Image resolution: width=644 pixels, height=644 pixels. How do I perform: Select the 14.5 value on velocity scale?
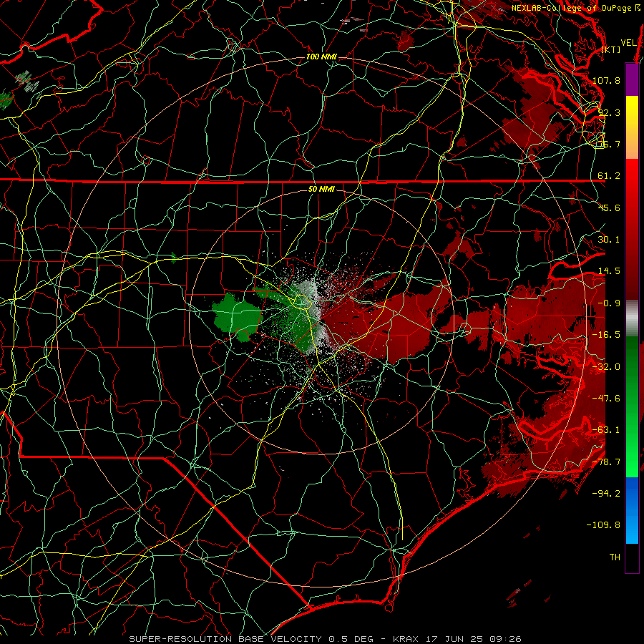(609, 271)
